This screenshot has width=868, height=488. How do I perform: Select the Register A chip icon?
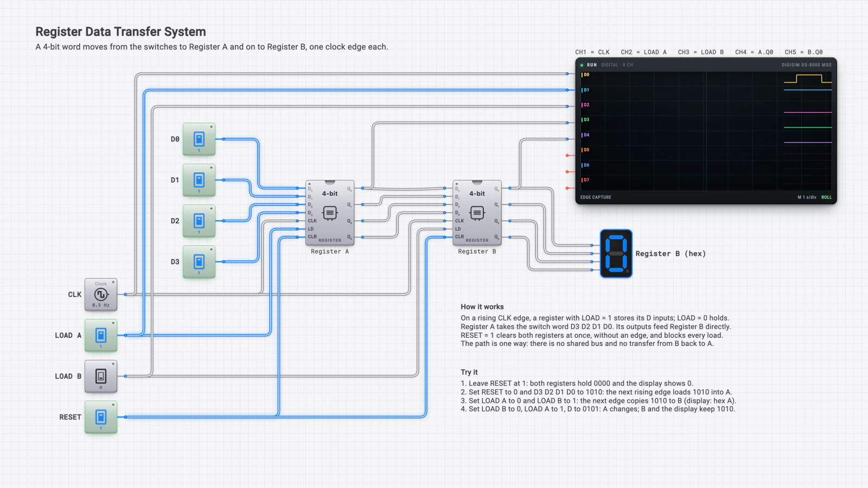tap(330, 213)
